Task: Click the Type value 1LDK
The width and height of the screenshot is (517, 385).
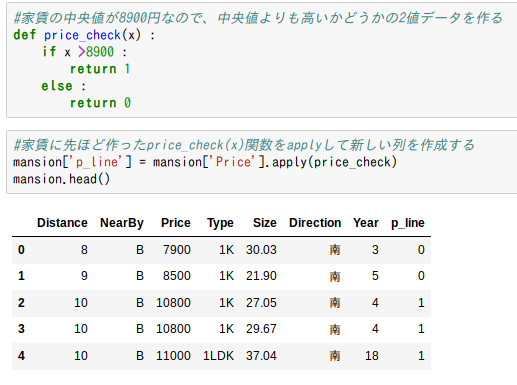Action: pos(219,356)
